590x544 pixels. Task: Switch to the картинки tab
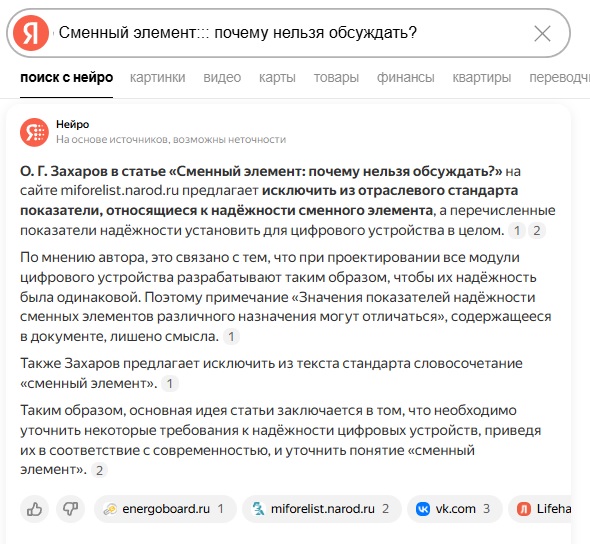tap(158, 77)
